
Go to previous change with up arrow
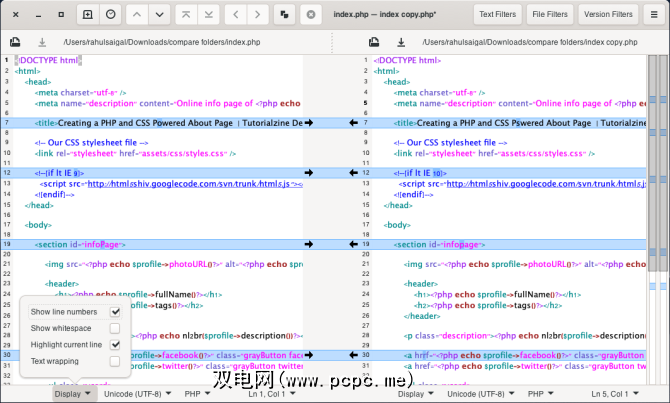click(138, 15)
